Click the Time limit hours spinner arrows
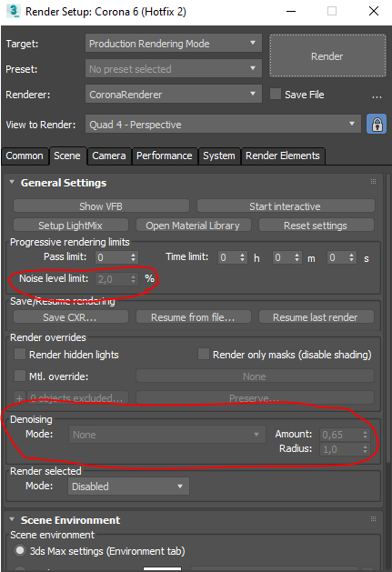 pyautogui.click(x=242, y=257)
